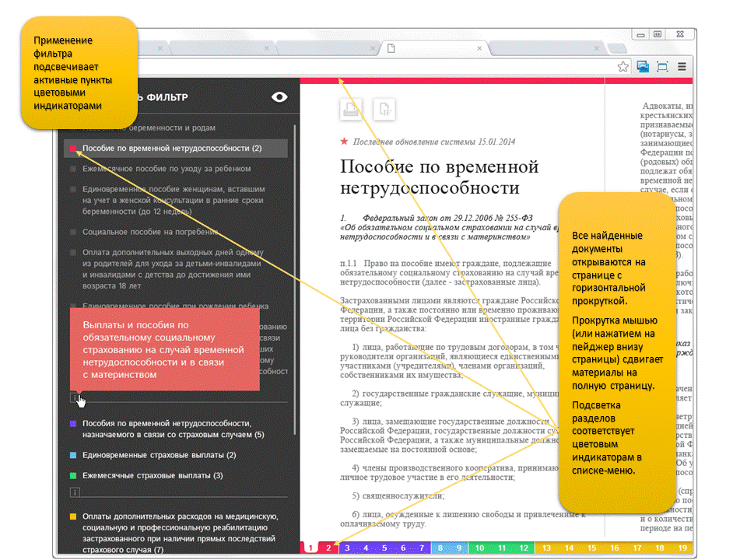Select Единовременное пособие при рождении ребенка

point(175,306)
